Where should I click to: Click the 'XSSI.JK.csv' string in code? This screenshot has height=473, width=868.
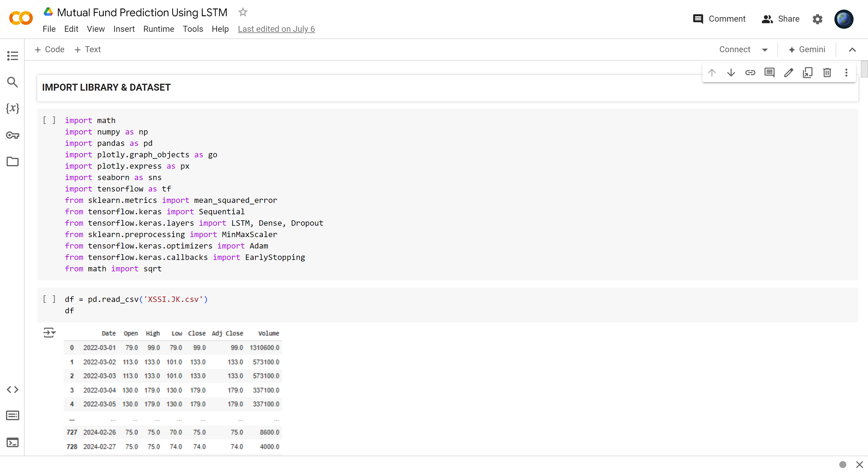tap(173, 299)
